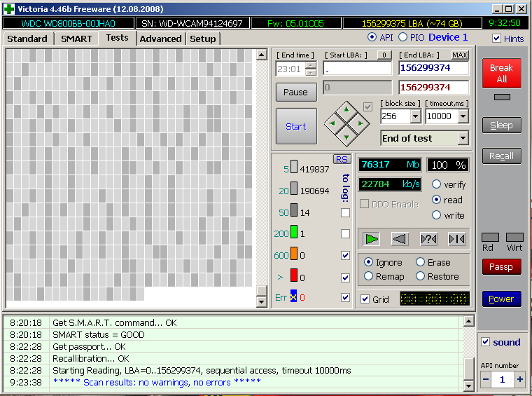The image size is (532, 396).
Task: Select the random access scan mode icon
Action: tap(428, 239)
